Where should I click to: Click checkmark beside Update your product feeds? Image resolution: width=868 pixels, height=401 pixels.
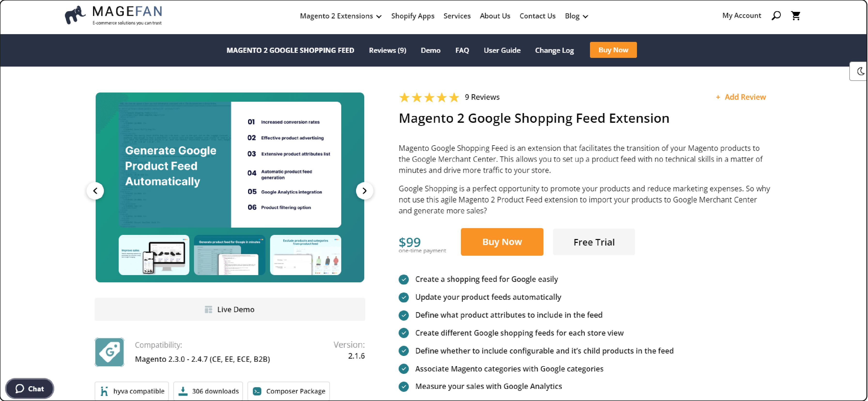pyautogui.click(x=403, y=297)
